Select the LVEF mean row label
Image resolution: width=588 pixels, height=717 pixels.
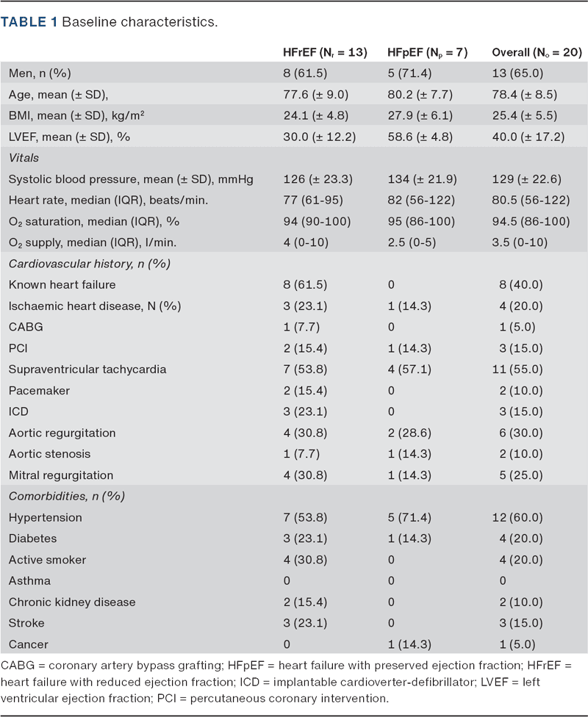pyautogui.click(x=64, y=137)
